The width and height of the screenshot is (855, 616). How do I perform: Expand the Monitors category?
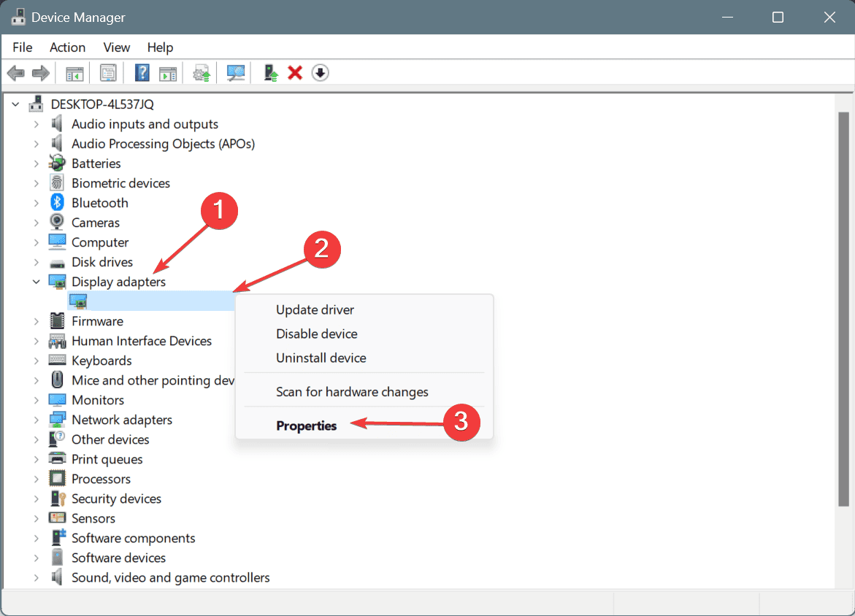37,399
